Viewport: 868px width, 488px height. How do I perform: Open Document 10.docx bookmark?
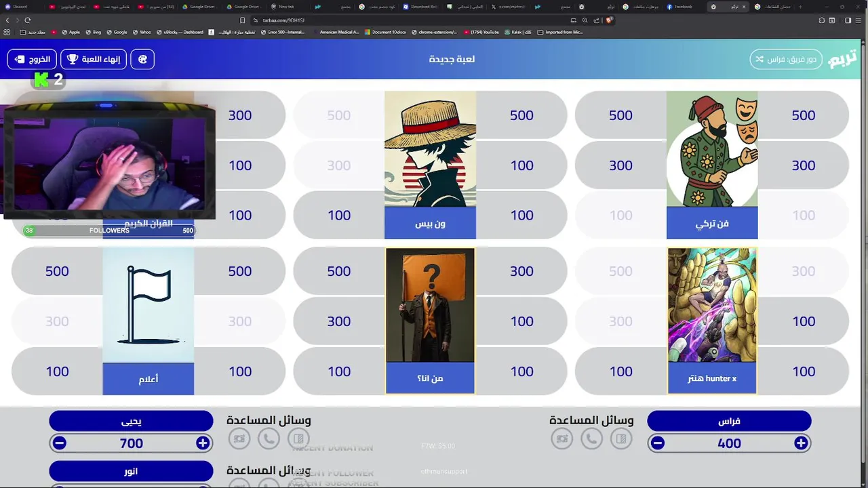(385, 32)
